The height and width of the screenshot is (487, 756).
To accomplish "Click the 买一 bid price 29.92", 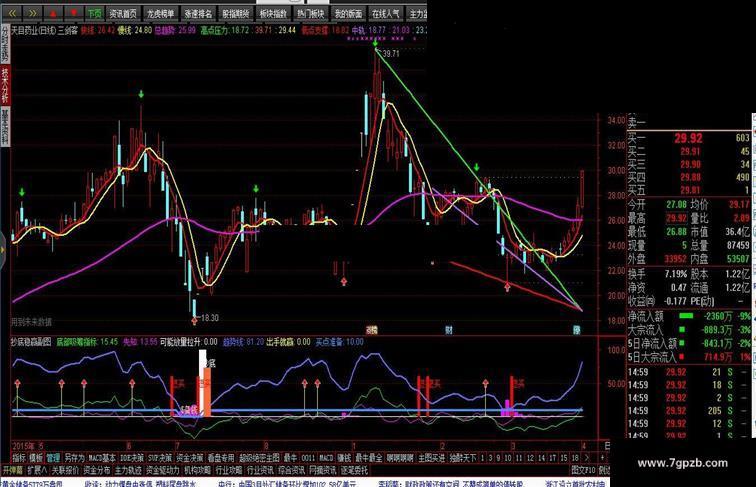I will coord(688,138).
